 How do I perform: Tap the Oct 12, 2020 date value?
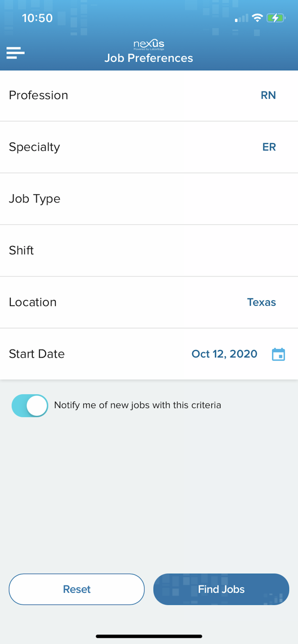pos(224,354)
